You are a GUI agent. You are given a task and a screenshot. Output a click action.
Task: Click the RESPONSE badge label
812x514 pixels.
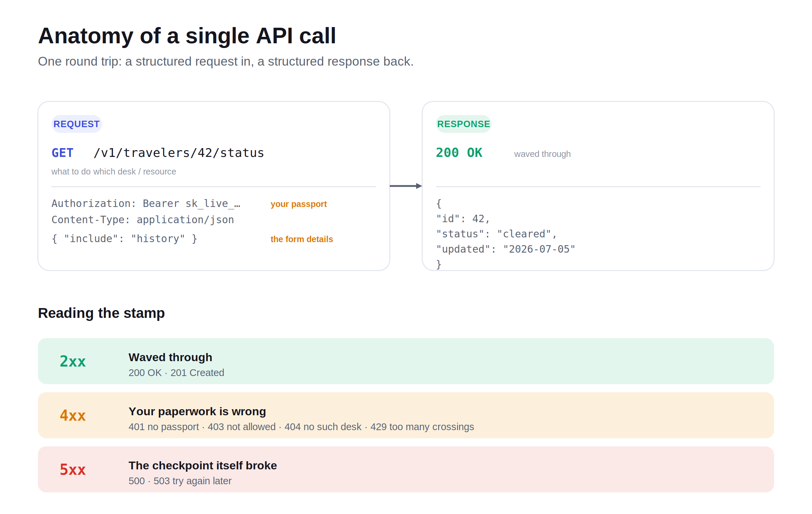[463, 124]
